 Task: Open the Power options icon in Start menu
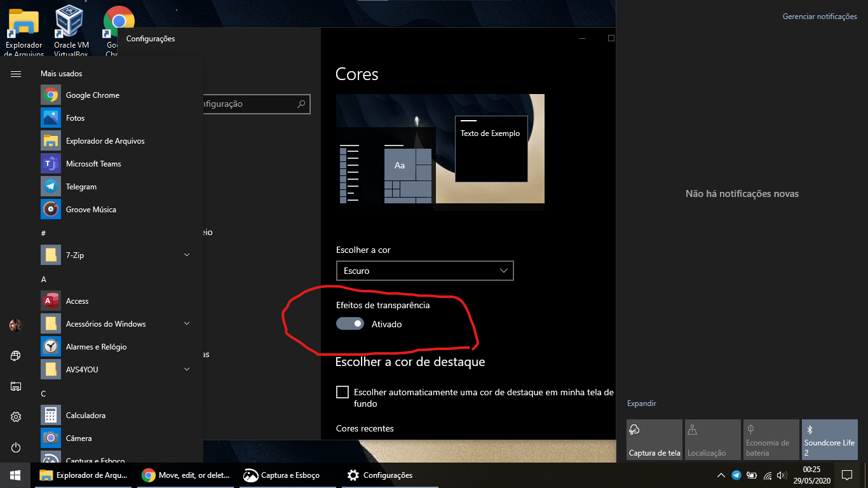coord(16,447)
